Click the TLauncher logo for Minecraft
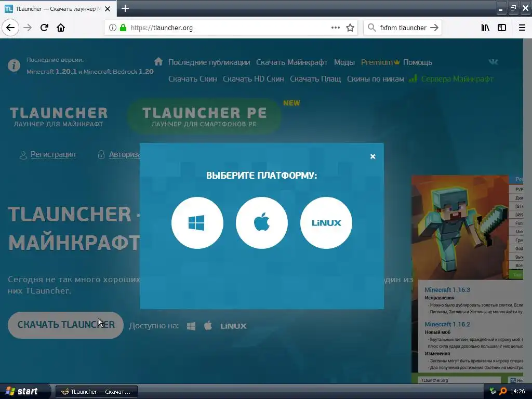Image resolution: width=532 pixels, height=399 pixels. point(58,117)
